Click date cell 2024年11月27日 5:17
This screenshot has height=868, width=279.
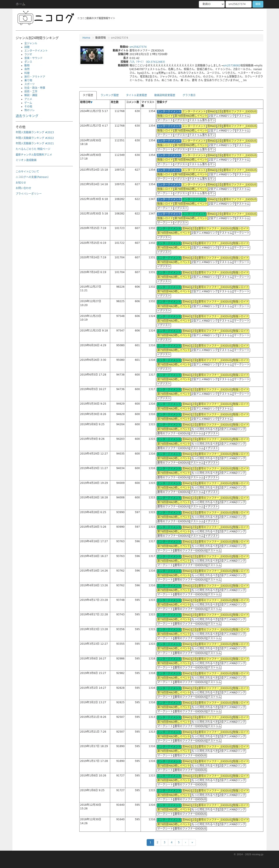pyautogui.click(x=95, y=115)
